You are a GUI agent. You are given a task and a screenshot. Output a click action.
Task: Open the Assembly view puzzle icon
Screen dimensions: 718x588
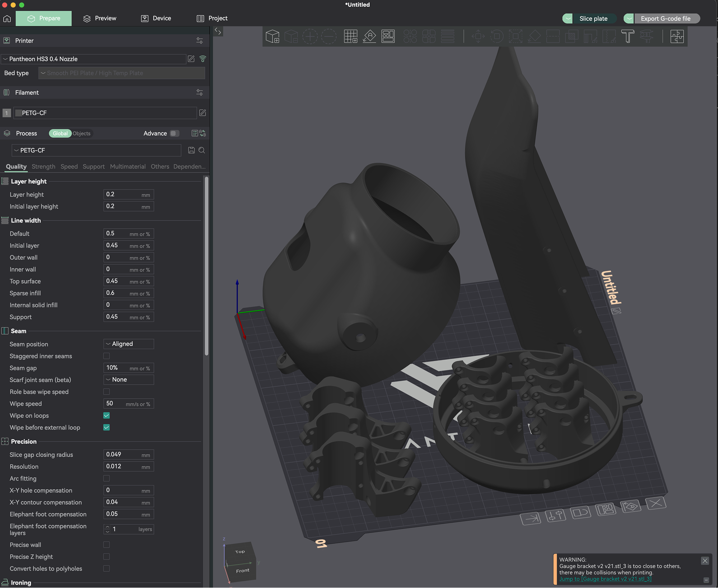(x=677, y=36)
